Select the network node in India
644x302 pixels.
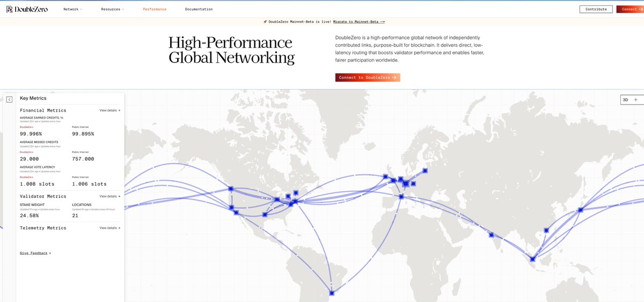pos(491,234)
